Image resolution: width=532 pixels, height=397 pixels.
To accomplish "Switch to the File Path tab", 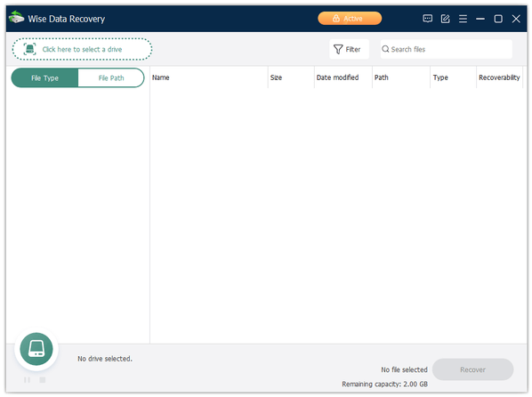I will [x=111, y=77].
